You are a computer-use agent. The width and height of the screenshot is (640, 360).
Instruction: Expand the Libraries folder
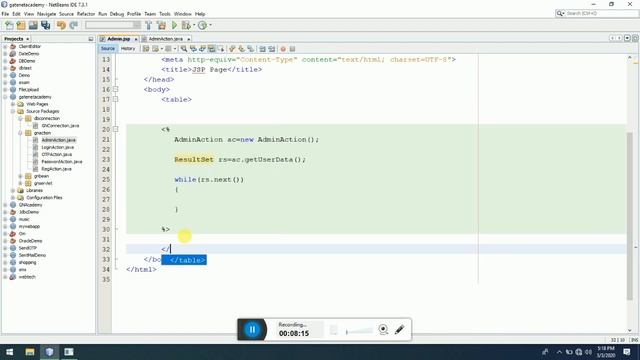coord(13,190)
